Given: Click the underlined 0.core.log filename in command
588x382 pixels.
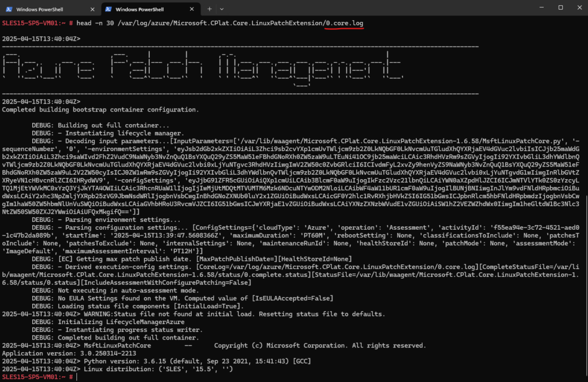Looking at the screenshot, I should [345, 24].
